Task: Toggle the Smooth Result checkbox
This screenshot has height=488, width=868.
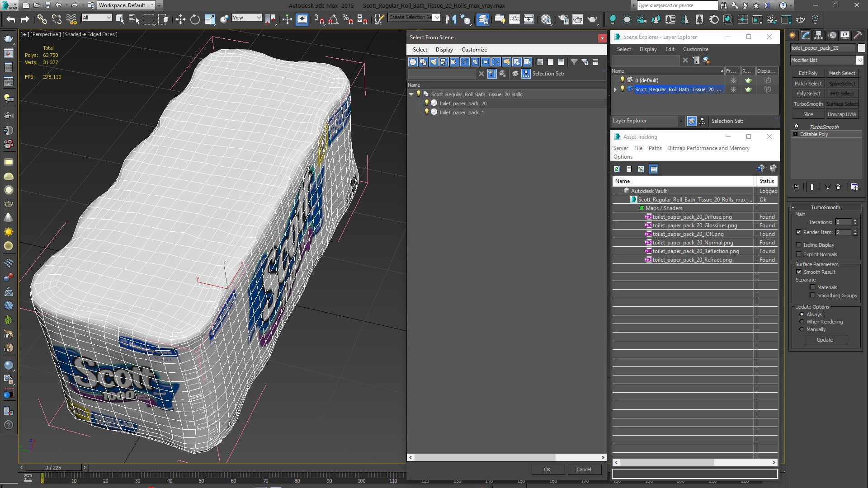Action: (x=799, y=272)
